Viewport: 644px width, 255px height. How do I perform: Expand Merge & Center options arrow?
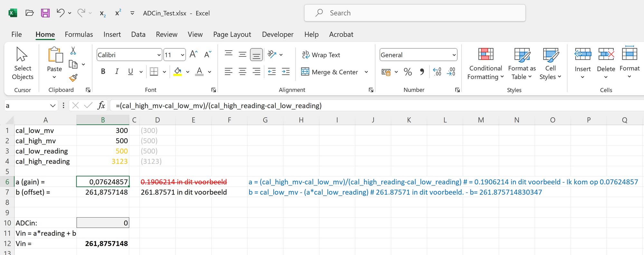click(366, 72)
